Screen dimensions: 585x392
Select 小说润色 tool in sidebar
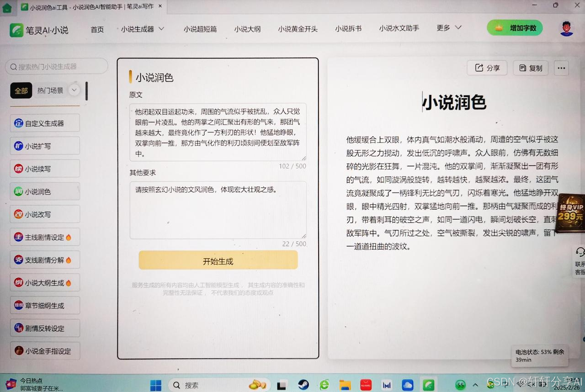click(x=45, y=191)
